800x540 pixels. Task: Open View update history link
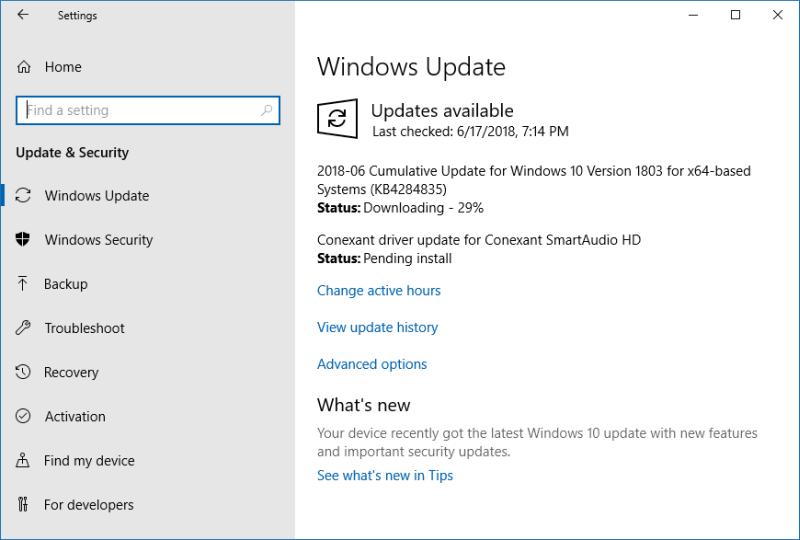click(x=378, y=327)
